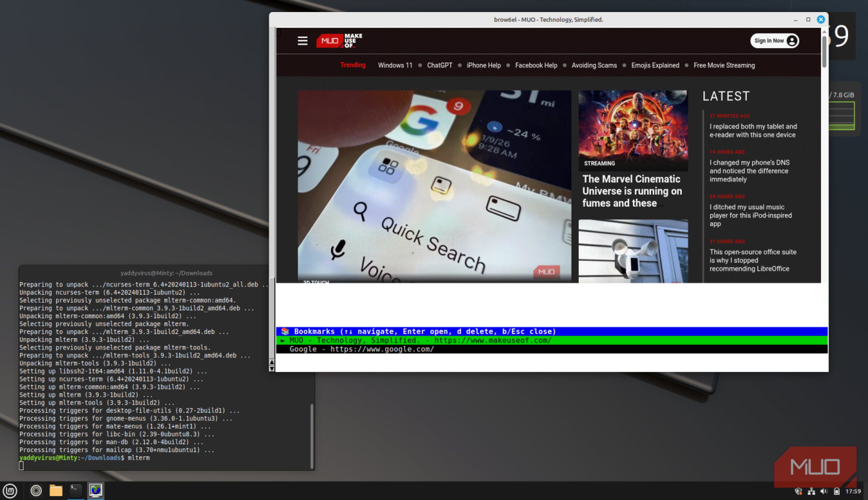The image size is (868, 500).
Task: Open the battery tray icon
Action: click(837, 492)
